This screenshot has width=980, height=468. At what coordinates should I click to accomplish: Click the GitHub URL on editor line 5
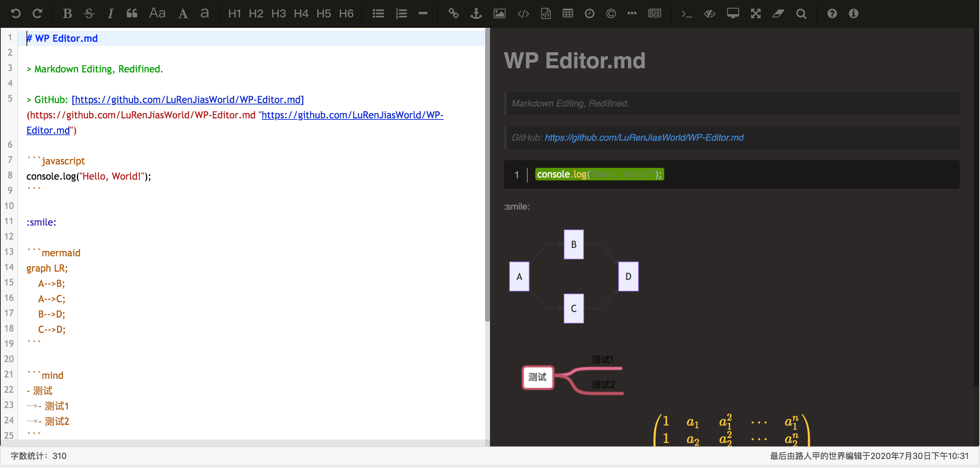(187, 100)
